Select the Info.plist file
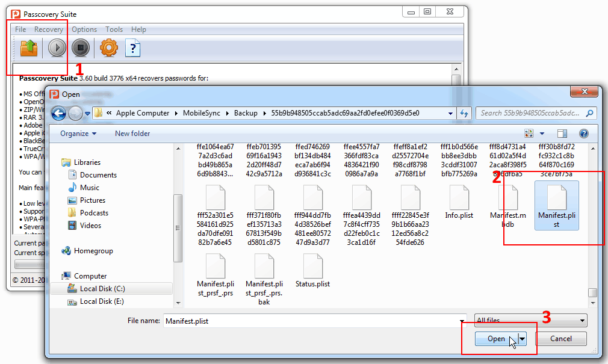Image resolution: width=608 pixels, height=364 pixels. (459, 202)
